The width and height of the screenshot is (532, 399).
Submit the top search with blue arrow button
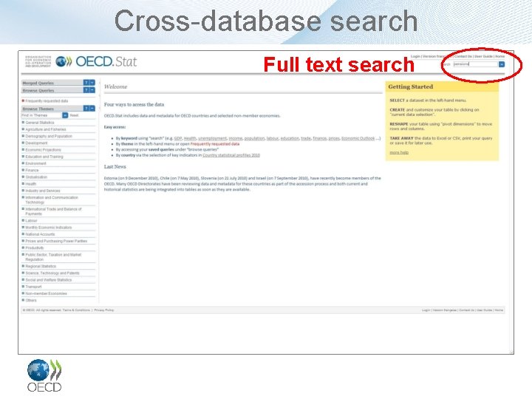pos(502,64)
